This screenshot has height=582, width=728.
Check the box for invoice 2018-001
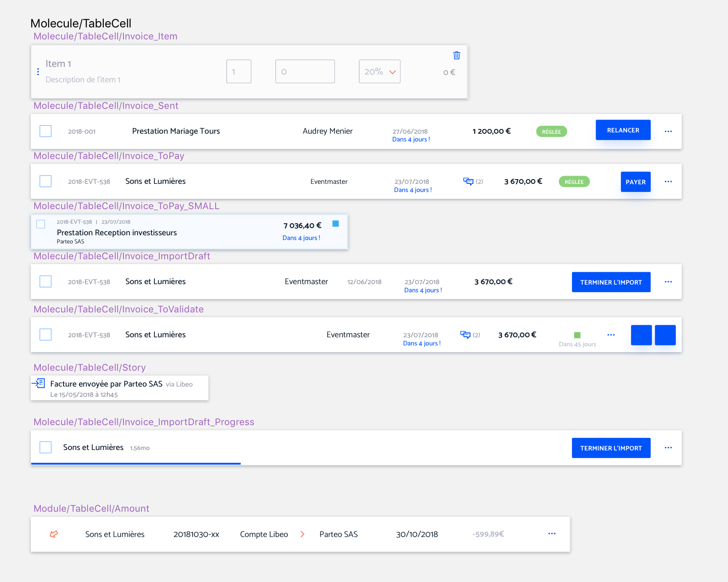pos(45,131)
